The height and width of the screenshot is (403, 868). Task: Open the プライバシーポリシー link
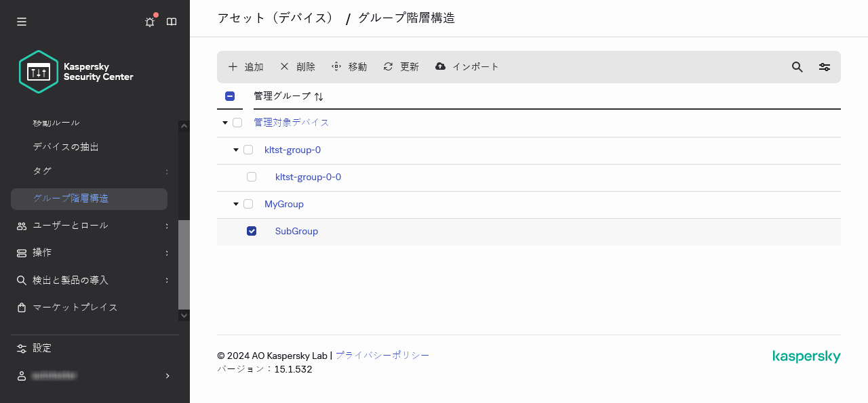point(382,355)
